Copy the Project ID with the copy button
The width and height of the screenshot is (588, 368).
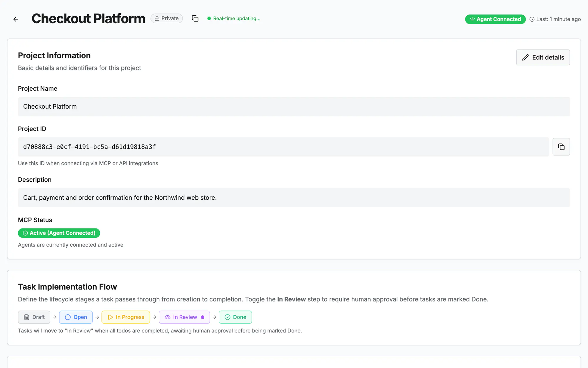[561, 147]
